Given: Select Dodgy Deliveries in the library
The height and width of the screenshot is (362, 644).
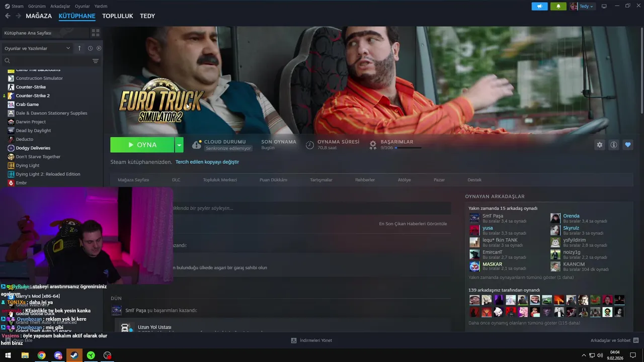Looking at the screenshot, I should tap(33, 148).
